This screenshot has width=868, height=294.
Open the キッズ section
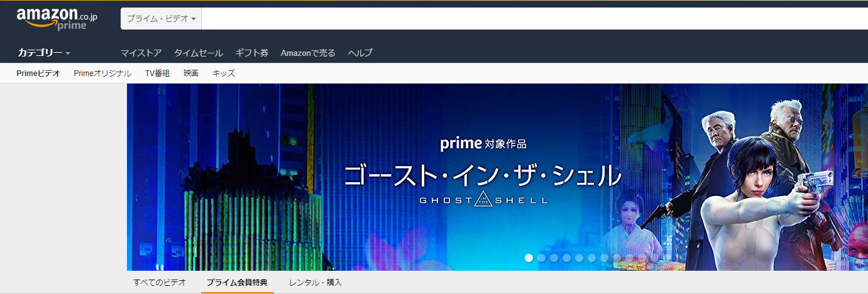coord(224,73)
